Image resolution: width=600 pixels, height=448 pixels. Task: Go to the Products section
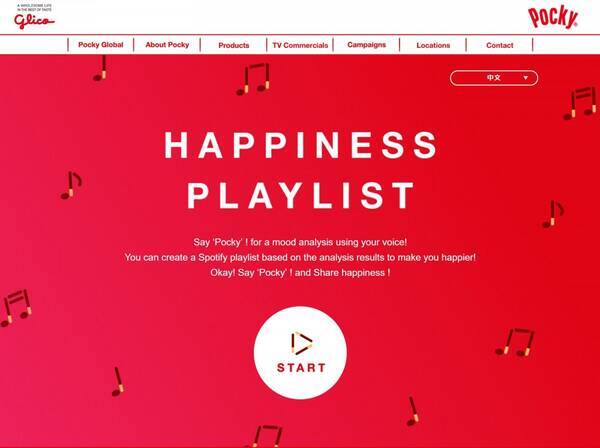[233, 45]
